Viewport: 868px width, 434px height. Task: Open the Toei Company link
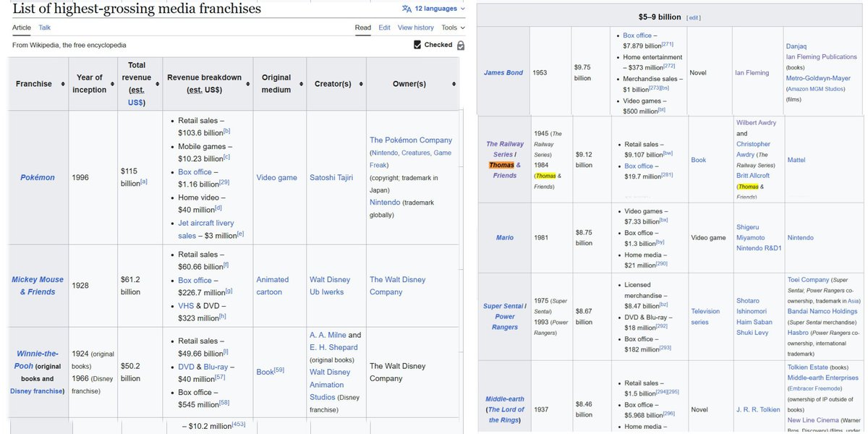tap(808, 280)
